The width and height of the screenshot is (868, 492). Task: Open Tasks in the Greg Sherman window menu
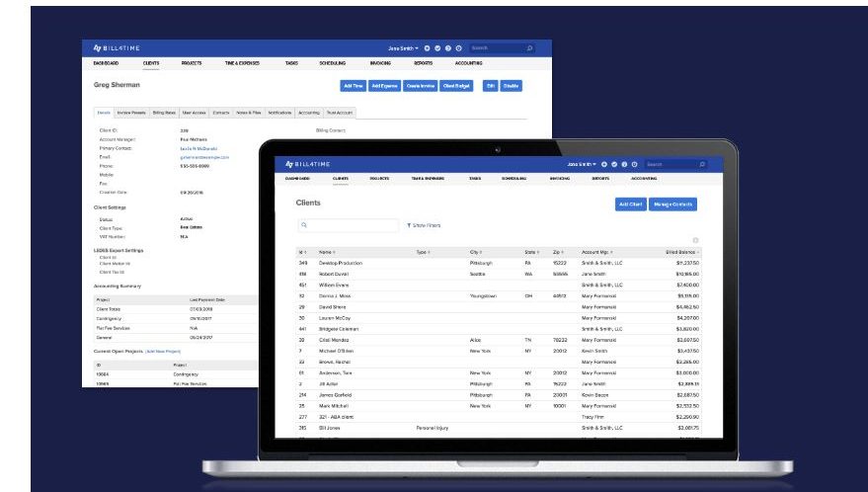tap(291, 63)
